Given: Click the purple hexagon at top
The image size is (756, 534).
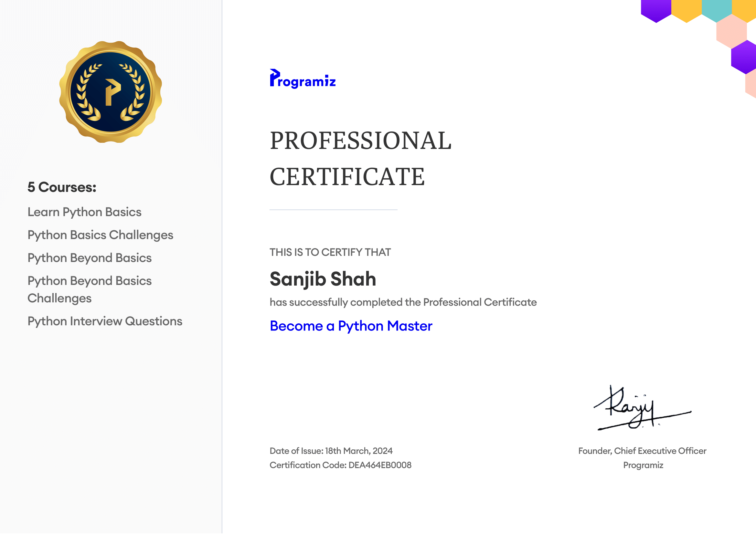Looking at the screenshot, I should 655,9.
